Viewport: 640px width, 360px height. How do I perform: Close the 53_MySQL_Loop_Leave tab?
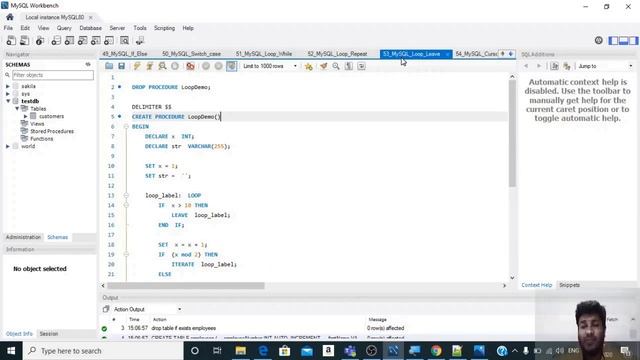(447, 54)
